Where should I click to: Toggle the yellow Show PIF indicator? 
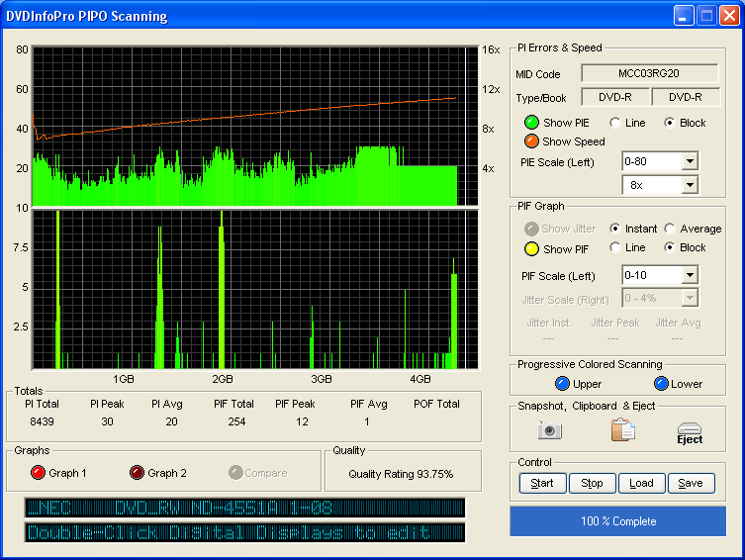tap(531, 248)
